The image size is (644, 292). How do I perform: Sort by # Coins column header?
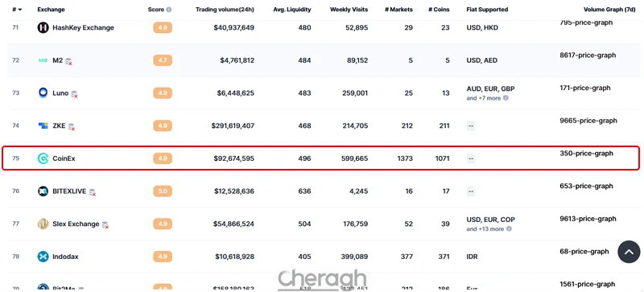[x=439, y=10]
